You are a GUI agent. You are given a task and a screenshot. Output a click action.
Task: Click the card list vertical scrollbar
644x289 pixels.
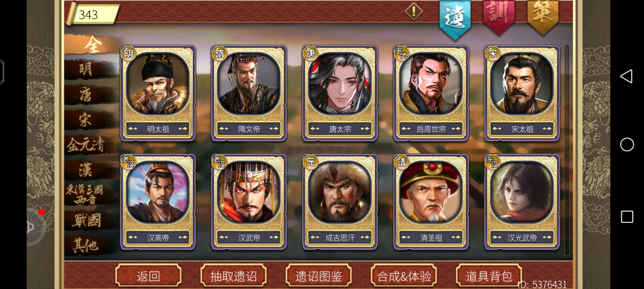click(x=567, y=150)
